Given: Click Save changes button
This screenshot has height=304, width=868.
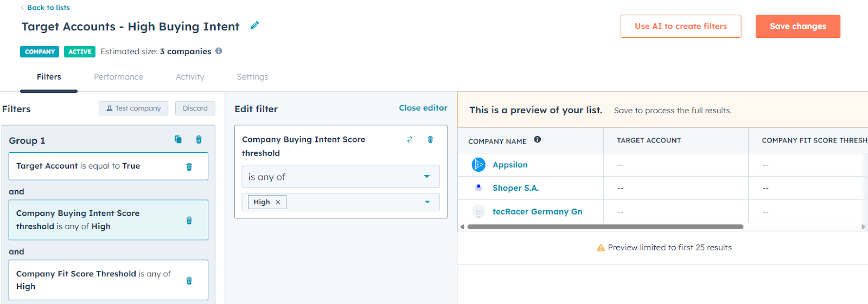Looking at the screenshot, I should tap(798, 26).
